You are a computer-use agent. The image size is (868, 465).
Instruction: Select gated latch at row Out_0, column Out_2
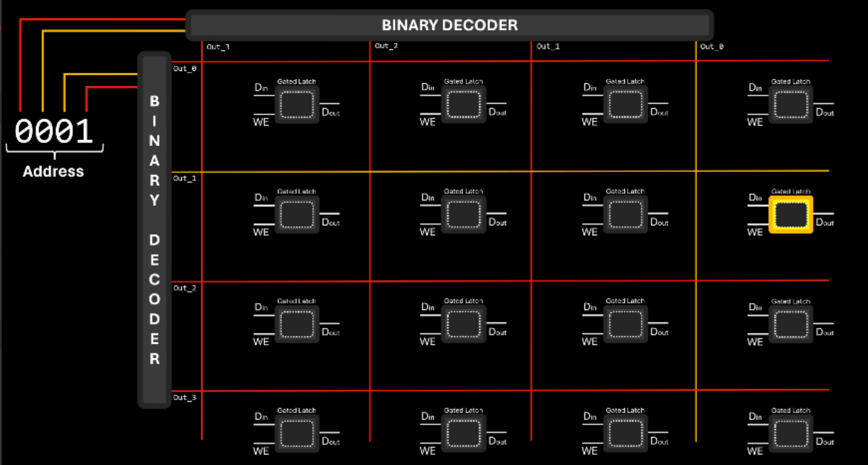tap(464, 104)
